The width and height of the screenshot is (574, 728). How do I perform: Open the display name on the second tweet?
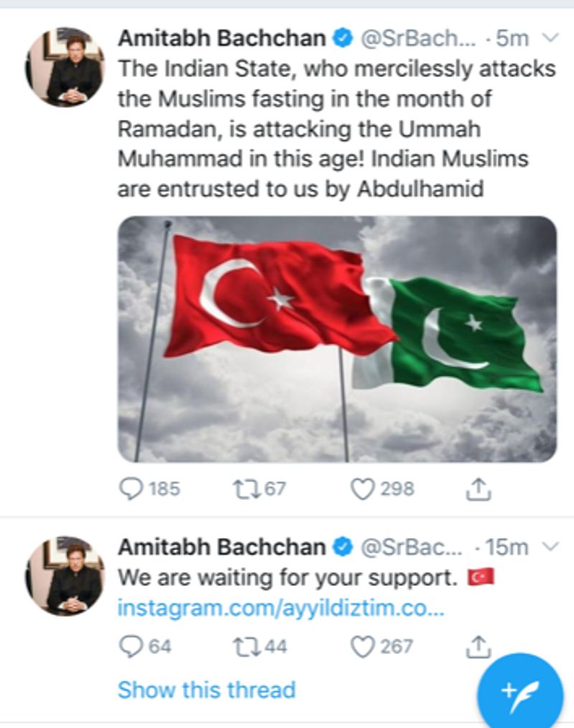[220, 547]
